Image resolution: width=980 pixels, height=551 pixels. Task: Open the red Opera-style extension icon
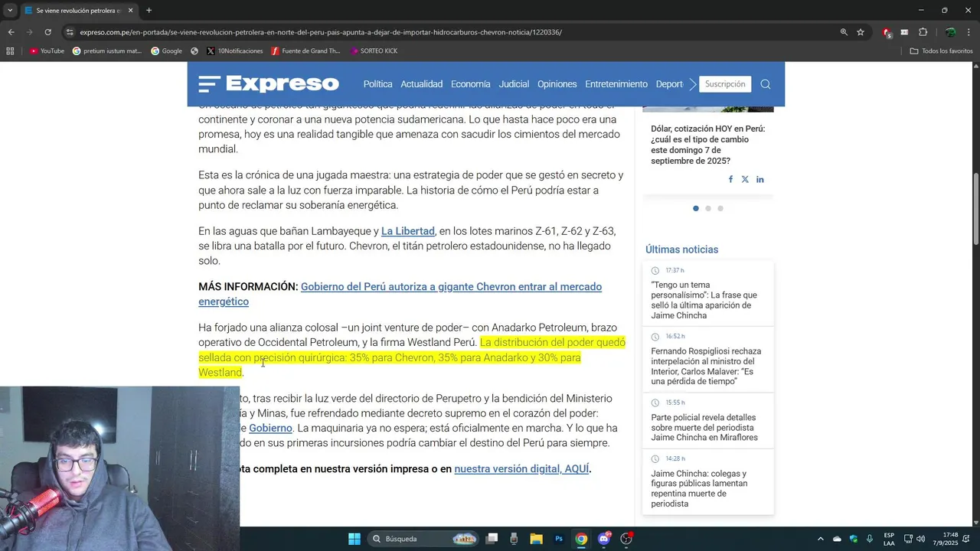click(887, 32)
